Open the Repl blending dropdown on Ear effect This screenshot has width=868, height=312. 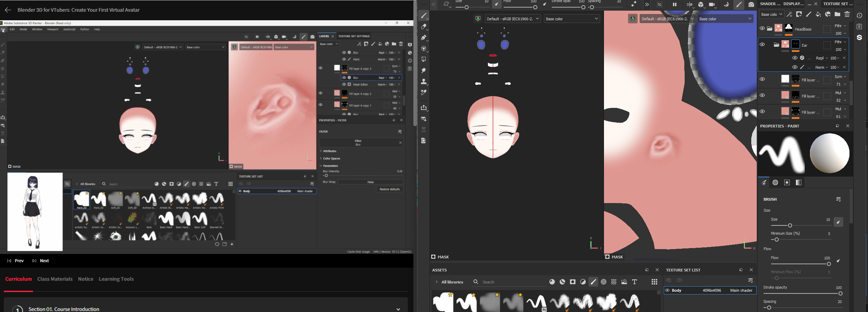point(822,58)
